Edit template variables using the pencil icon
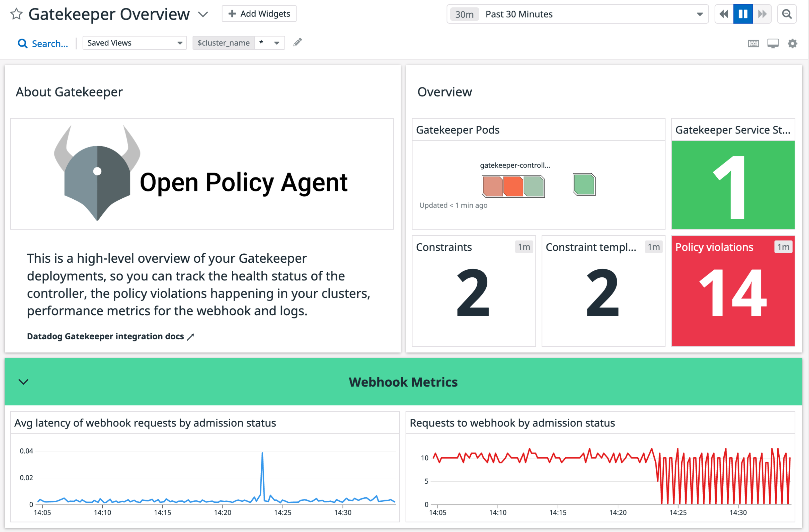809x532 pixels. coord(297,42)
